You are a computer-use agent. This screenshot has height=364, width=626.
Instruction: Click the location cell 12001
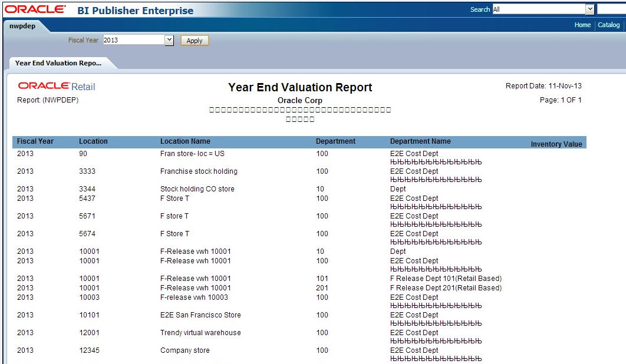pyautogui.click(x=89, y=332)
